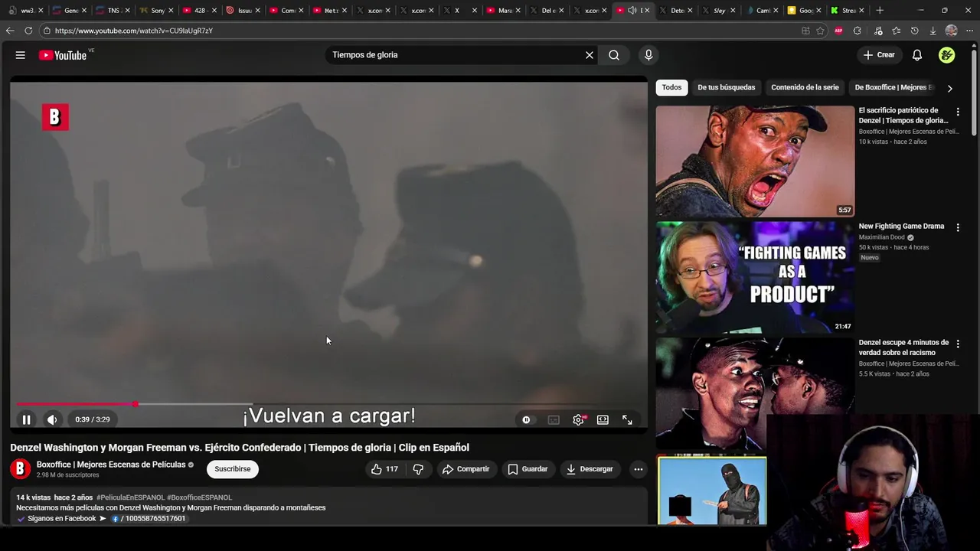Viewport: 980px width, 551px height.
Task: Open a new browser tab with plus
Action: coord(880,11)
